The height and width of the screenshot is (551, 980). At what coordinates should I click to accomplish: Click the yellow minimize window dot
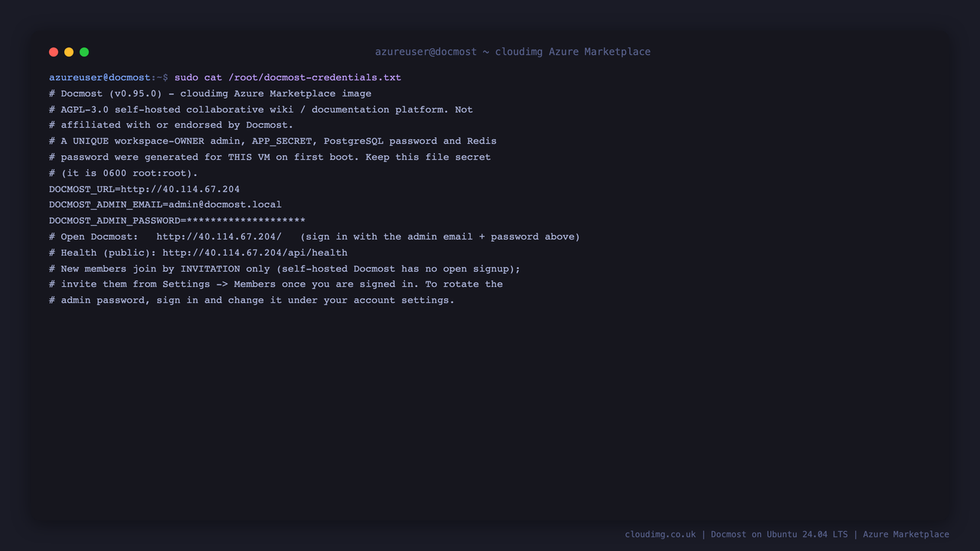(69, 52)
